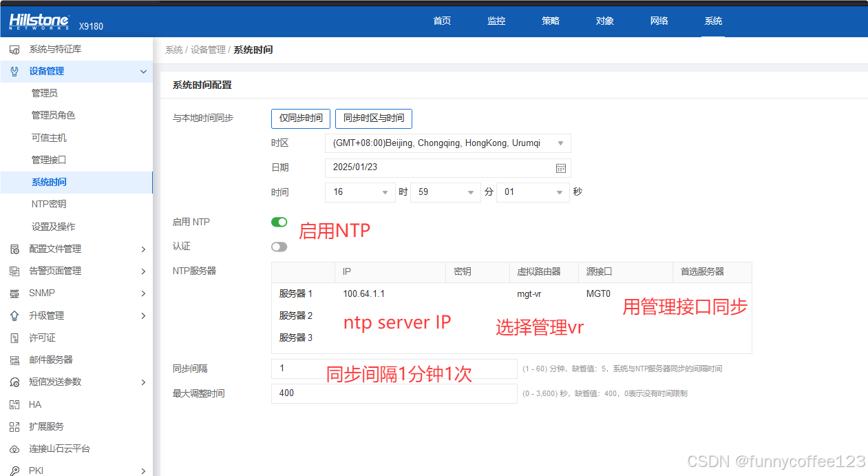Click the 连接山石云平台 cloud icon
This screenshot has width=868, height=476.
tap(14, 448)
